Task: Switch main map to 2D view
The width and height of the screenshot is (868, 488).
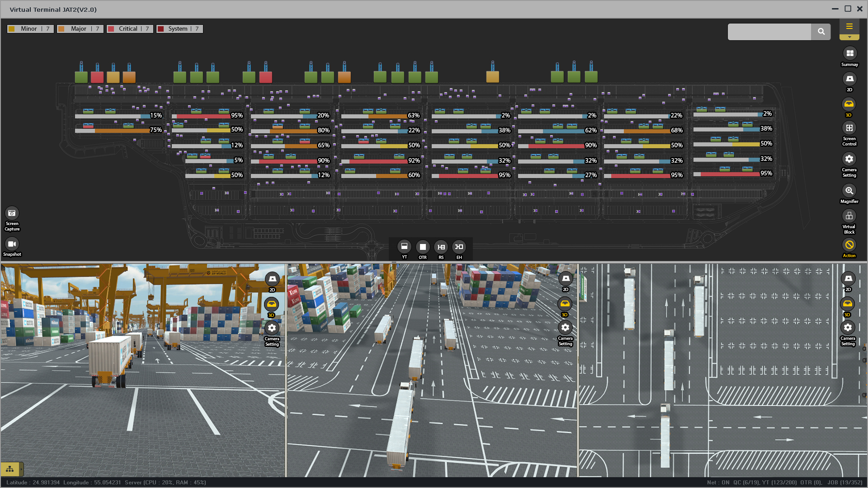Action: point(849,79)
